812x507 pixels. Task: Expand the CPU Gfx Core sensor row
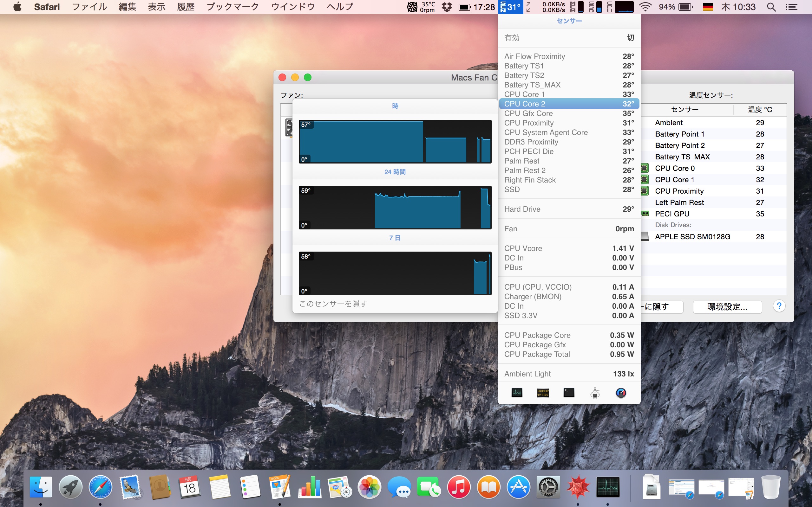pyautogui.click(x=569, y=113)
